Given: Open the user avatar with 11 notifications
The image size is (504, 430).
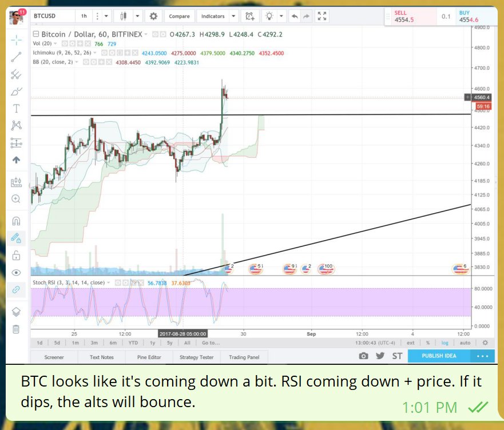Looking at the screenshot, I should pyautogui.click(x=16, y=17).
